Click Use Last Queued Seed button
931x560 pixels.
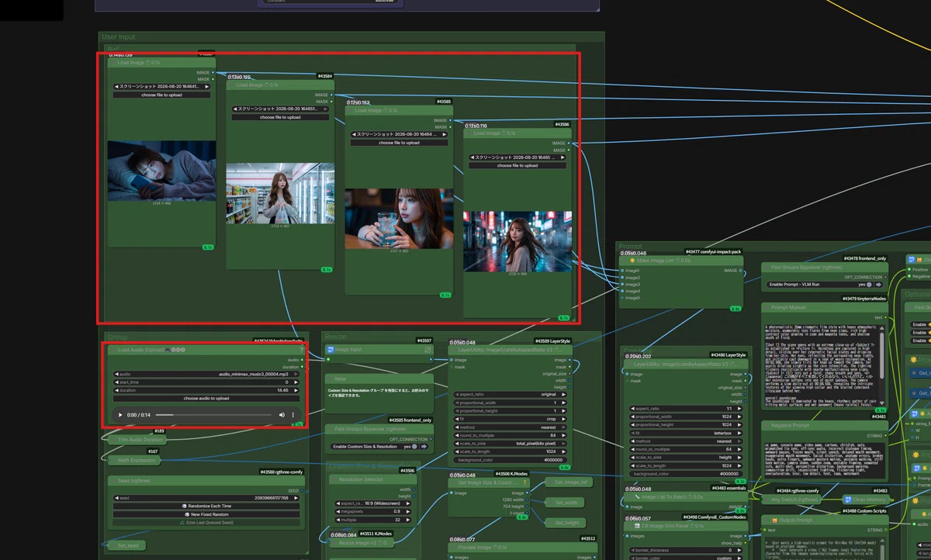(206, 522)
